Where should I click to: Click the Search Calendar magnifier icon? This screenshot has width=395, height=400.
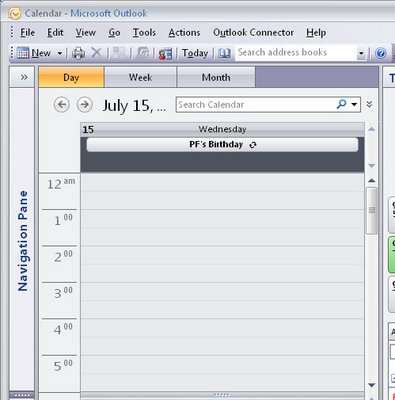click(x=341, y=104)
